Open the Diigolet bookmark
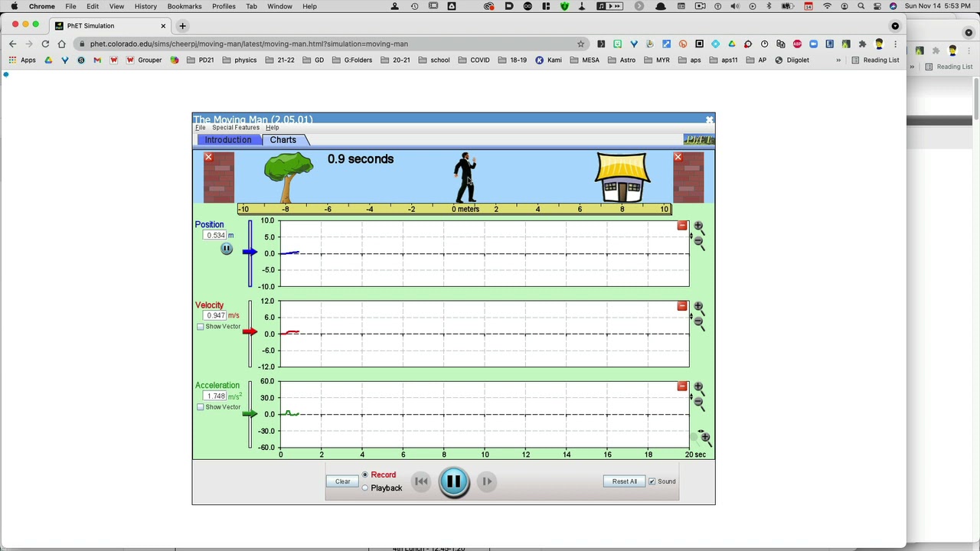980x551 pixels. click(792, 60)
